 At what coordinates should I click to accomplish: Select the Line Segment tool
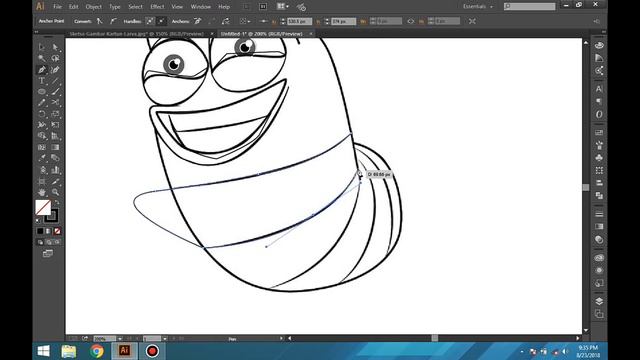[55, 81]
